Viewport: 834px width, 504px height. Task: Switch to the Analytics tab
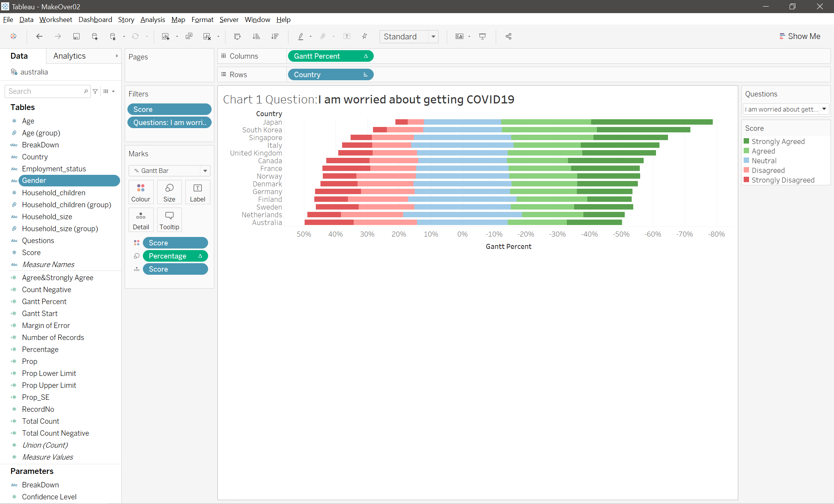pos(69,56)
